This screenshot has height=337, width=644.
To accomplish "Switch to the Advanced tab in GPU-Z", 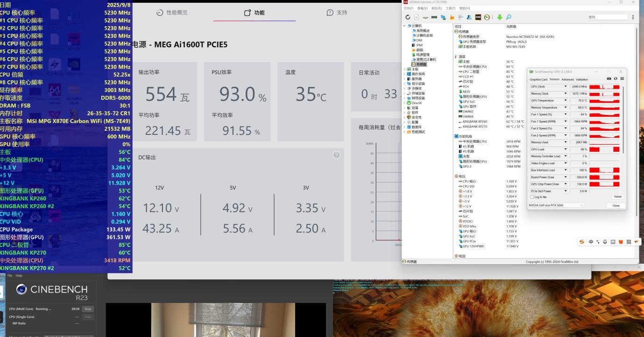I will [567, 79].
